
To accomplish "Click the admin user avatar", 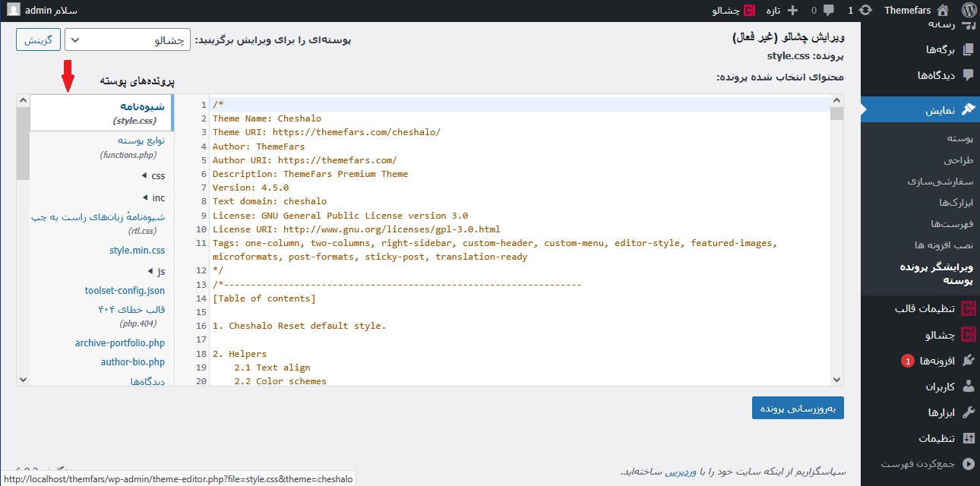I will 13,11.
